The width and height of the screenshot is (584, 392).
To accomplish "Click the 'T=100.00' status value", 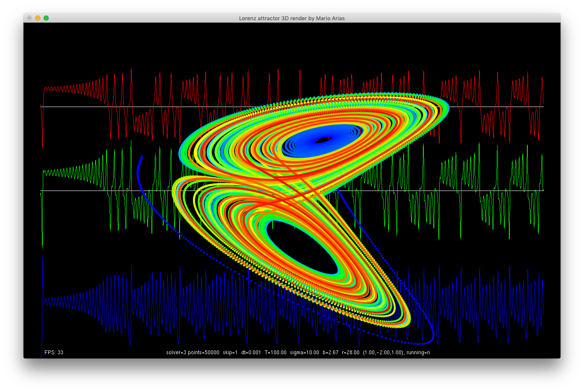I will 276,353.
